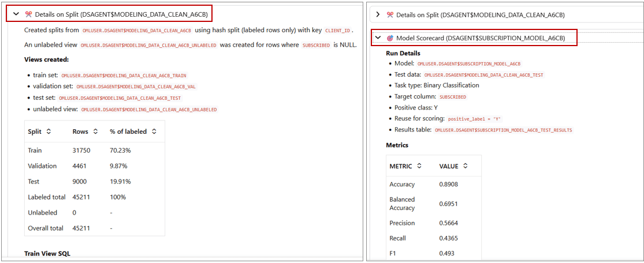Click the Overall total row label
644x263 pixels.
(46, 228)
